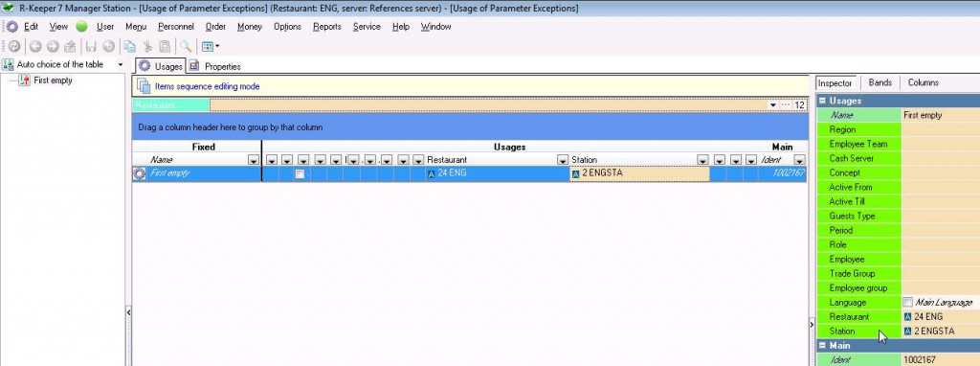Viewport: 980px width, 366px height.
Task: Click the ellipsis button in Restaurant filter bar
Action: click(x=787, y=105)
